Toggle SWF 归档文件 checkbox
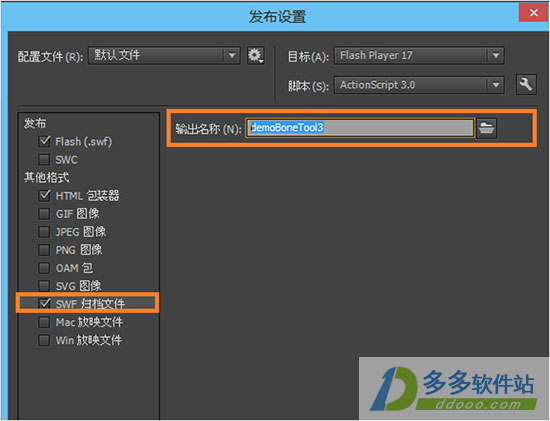This screenshot has width=550, height=421. click(x=44, y=304)
